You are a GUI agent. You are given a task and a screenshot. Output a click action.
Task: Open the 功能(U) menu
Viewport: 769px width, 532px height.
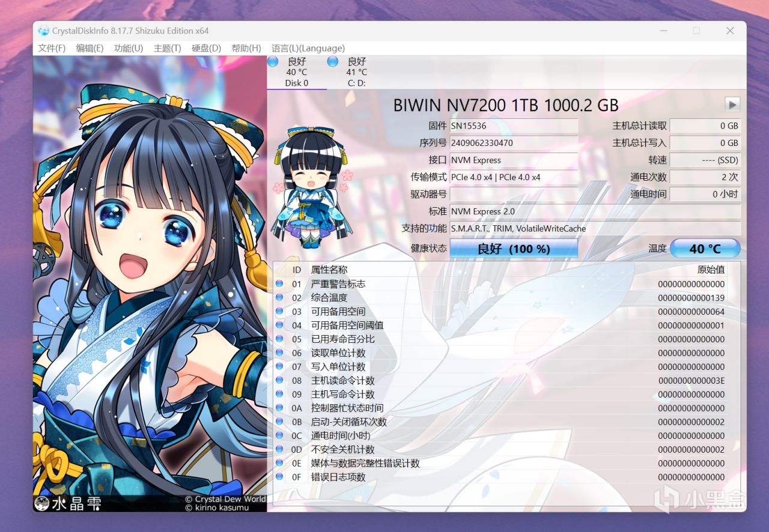pyautogui.click(x=129, y=48)
